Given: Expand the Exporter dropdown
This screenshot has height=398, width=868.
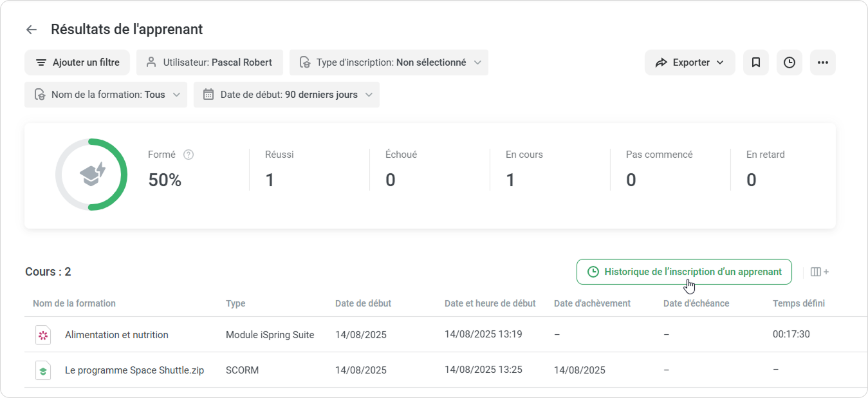Looking at the screenshot, I should (690, 62).
